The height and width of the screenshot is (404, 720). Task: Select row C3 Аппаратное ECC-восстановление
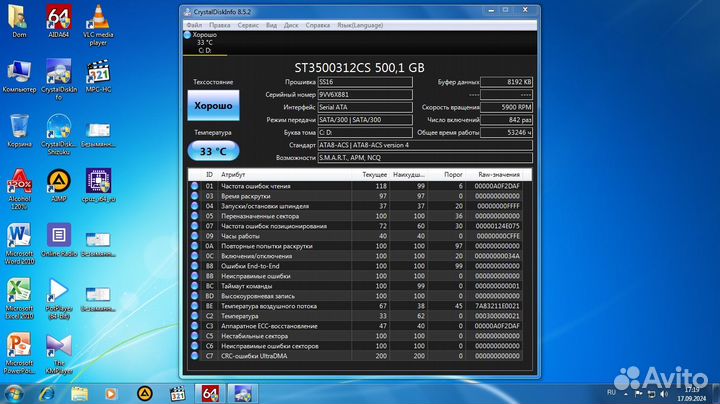click(x=356, y=326)
